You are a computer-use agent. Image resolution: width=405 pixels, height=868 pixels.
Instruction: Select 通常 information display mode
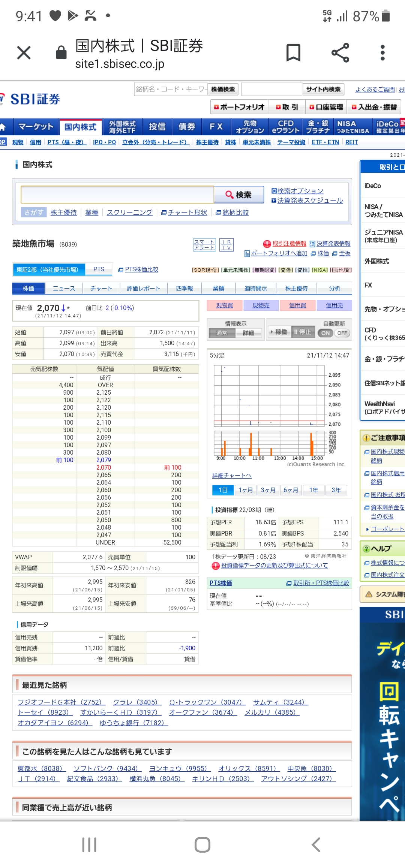222,333
